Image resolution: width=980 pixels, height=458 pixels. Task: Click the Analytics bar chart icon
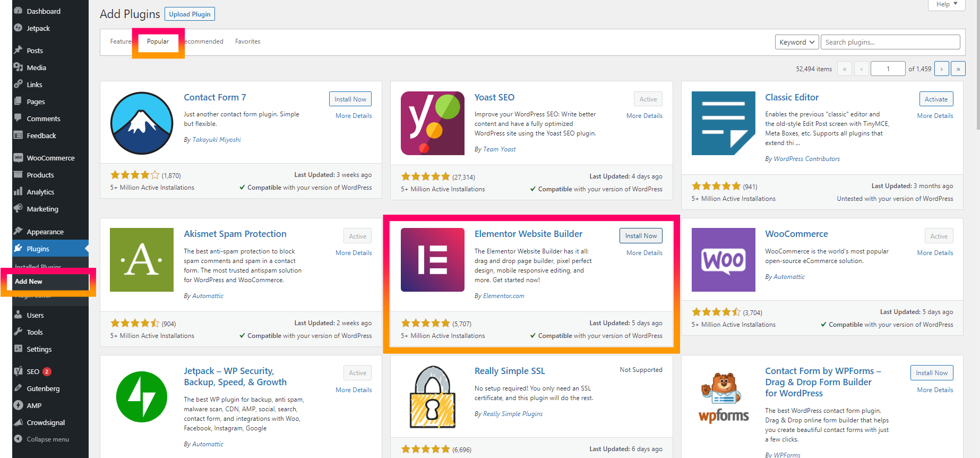pyautogui.click(x=19, y=192)
